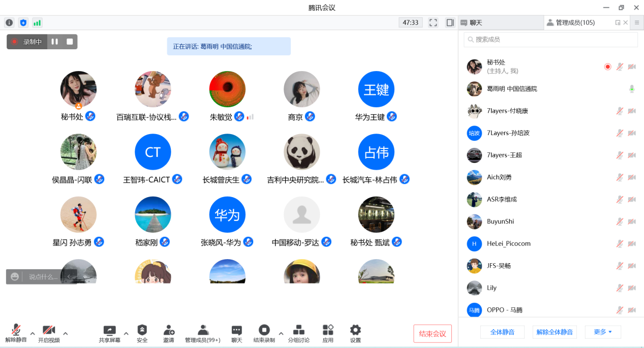This screenshot has width=644, height=348.
Task: Click the recording indicator beside 秘书处 host
Action: point(607,67)
